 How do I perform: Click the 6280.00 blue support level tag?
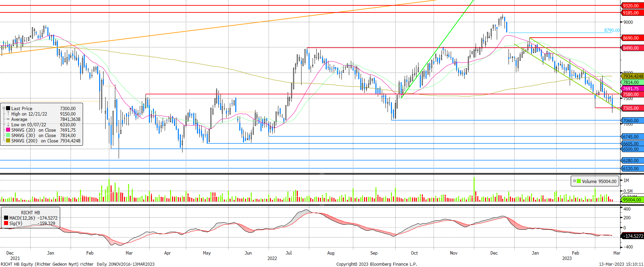click(632, 161)
